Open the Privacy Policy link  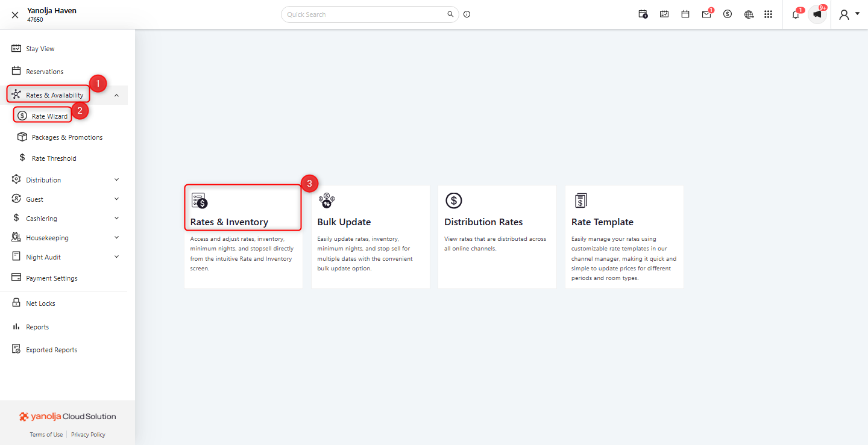(x=88, y=435)
